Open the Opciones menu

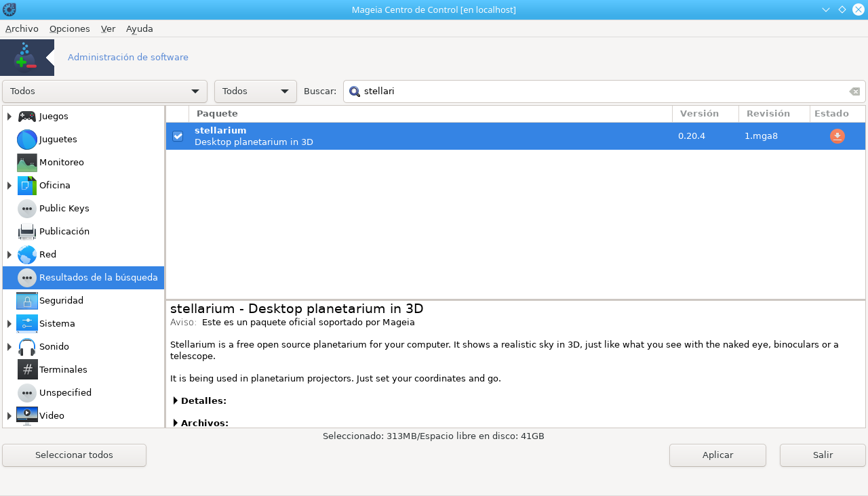coord(70,28)
